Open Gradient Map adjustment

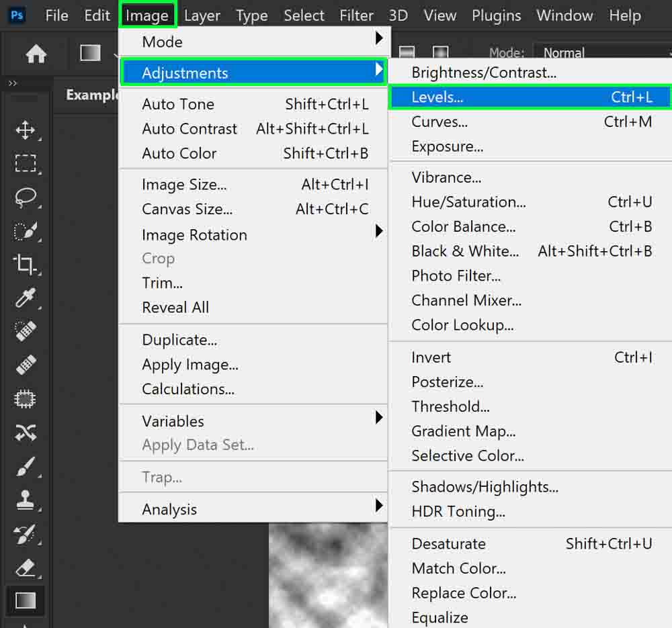[531, 431]
